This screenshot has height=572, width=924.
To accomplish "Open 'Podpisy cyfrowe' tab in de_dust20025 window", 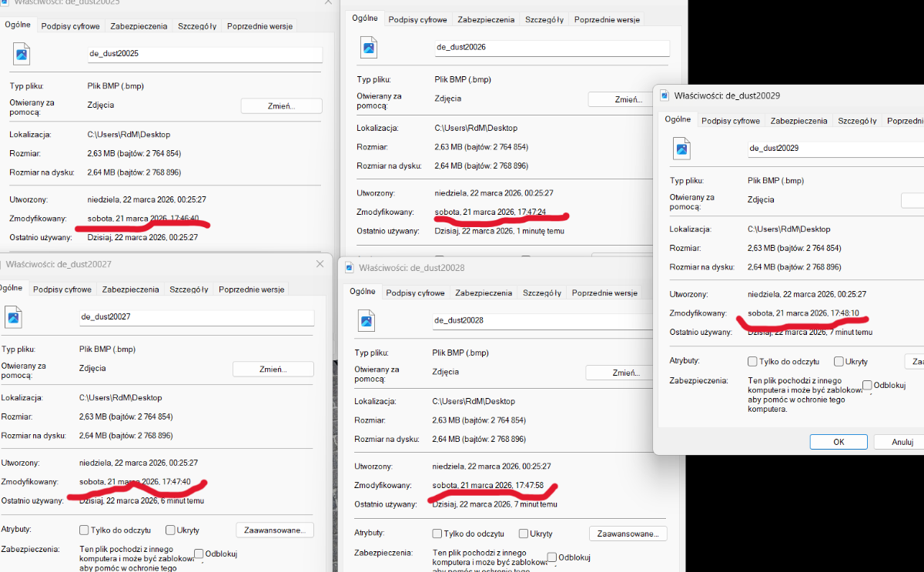I will point(70,26).
